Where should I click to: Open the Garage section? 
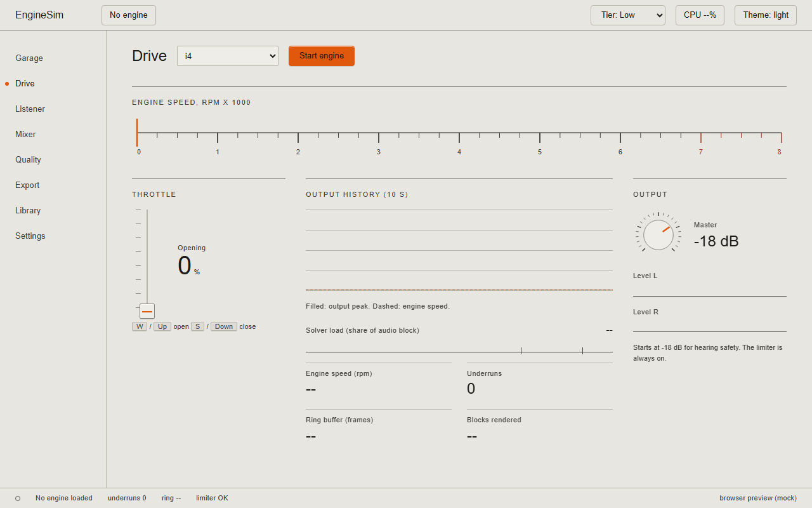(29, 58)
